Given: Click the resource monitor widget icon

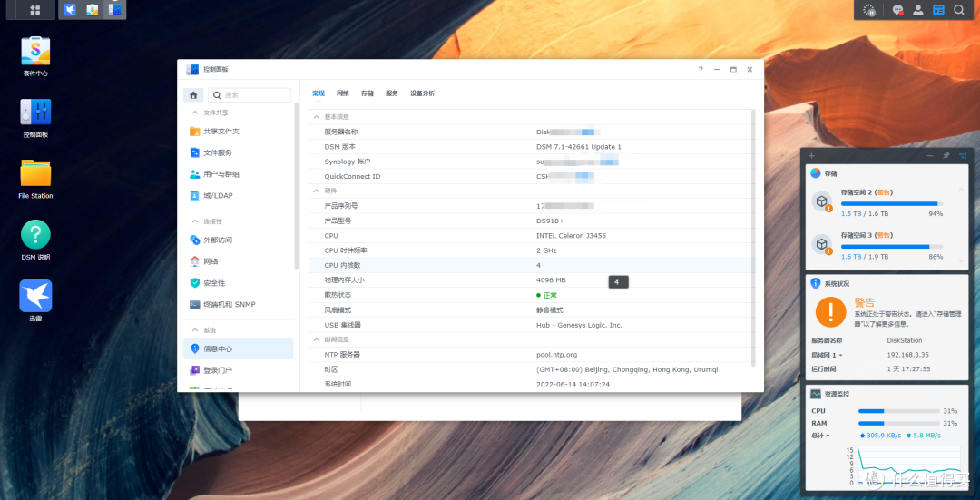Looking at the screenshot, I should click(x=816, y=394).
